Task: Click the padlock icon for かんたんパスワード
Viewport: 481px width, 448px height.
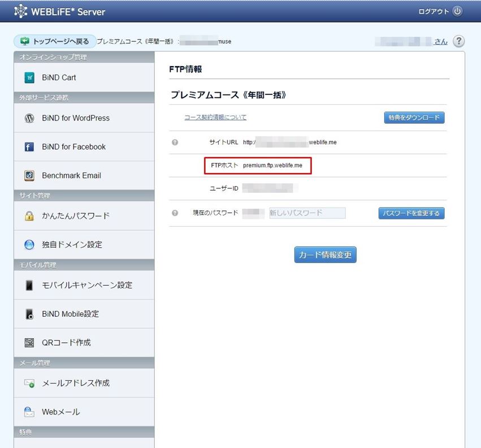Action: point(29,216)
